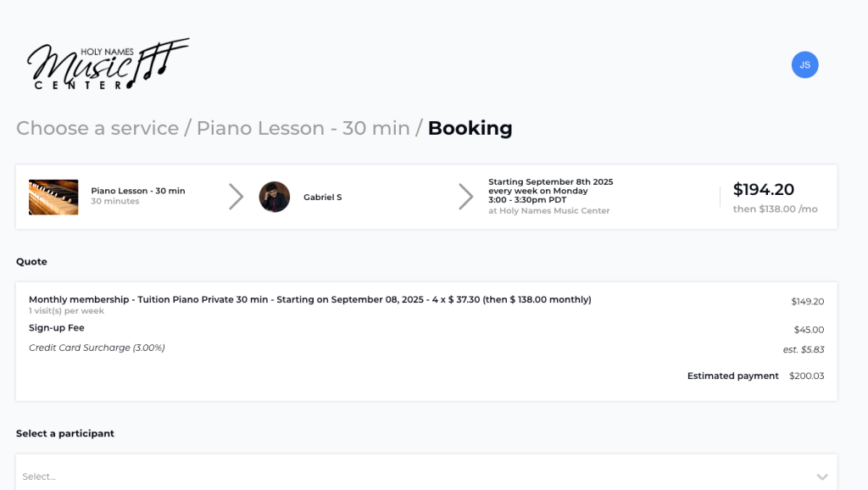Click the Monthly membership tuition quote line
The image size is (868, 490).
click(309, 299)
